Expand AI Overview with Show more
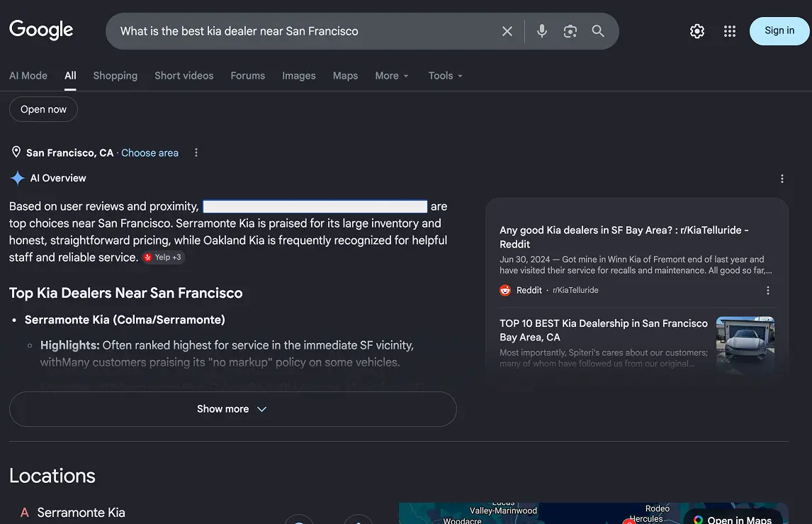 [232, 409]
